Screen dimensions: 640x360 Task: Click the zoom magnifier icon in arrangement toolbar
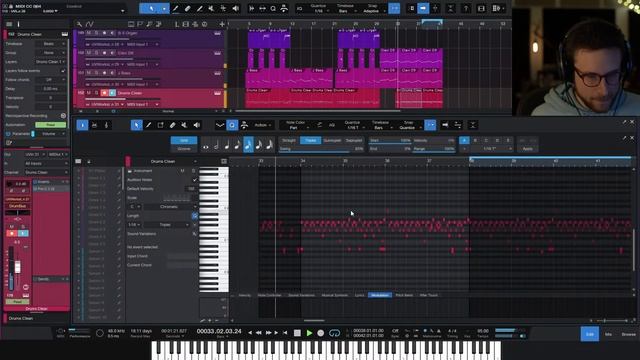(x=273, y=8)
